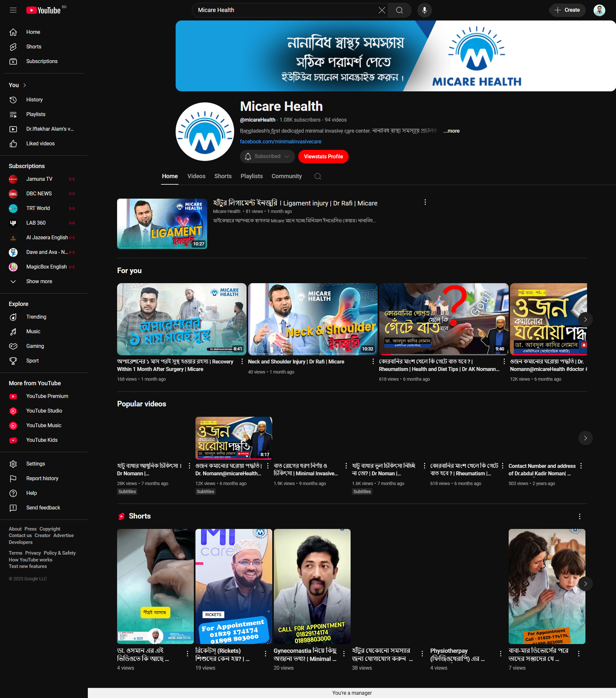Go to Home in the sidebar

pos(44,32)
